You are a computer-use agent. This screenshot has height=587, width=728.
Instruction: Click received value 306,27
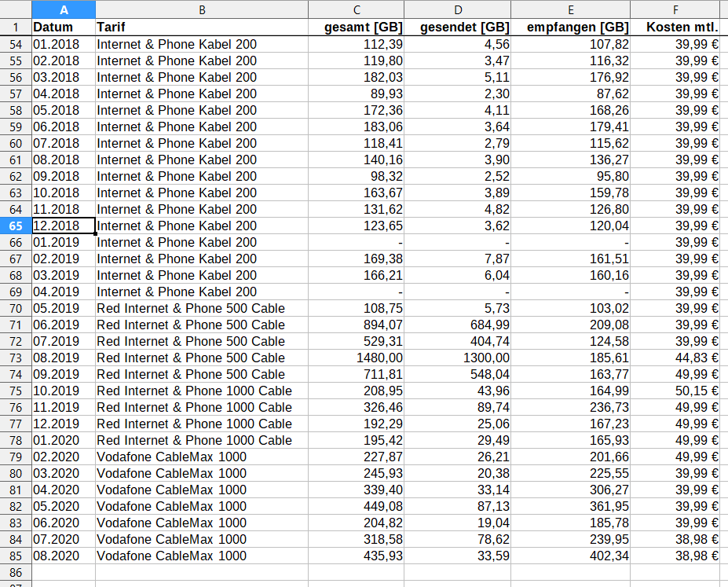[571, 490]
